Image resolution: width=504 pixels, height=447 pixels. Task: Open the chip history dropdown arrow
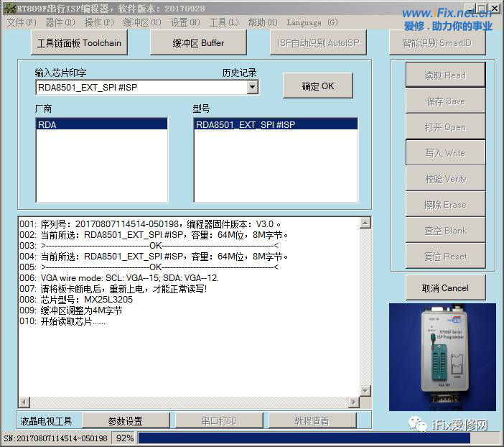[x=252, y=87]
